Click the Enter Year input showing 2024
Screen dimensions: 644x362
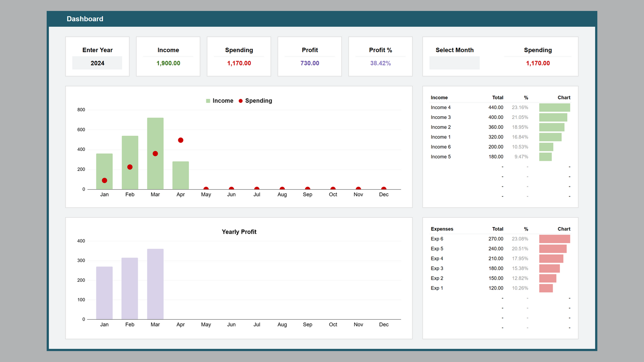(97, 63)
